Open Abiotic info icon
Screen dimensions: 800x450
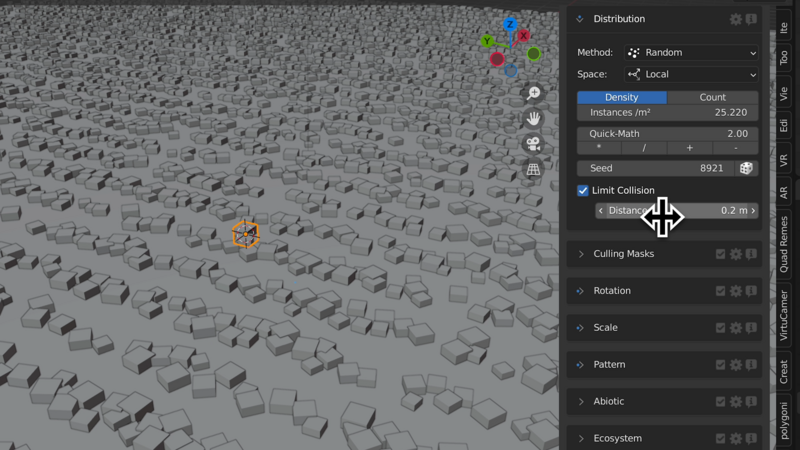pos(751,402)
